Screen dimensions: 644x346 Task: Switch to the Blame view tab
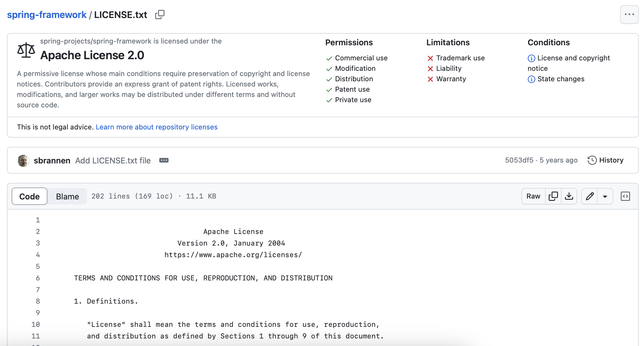click(x=67, y=197)
